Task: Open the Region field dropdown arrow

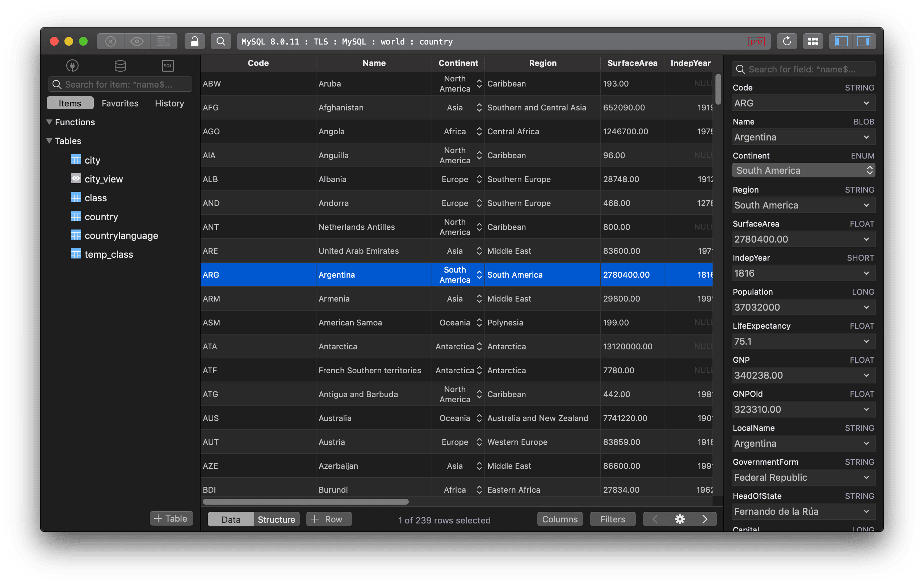Action: tap(866, 205)
